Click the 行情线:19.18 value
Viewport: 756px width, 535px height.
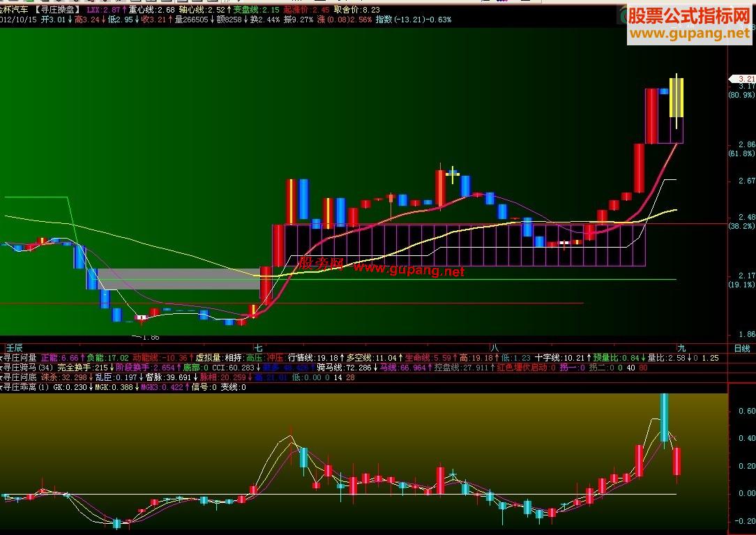312,358
